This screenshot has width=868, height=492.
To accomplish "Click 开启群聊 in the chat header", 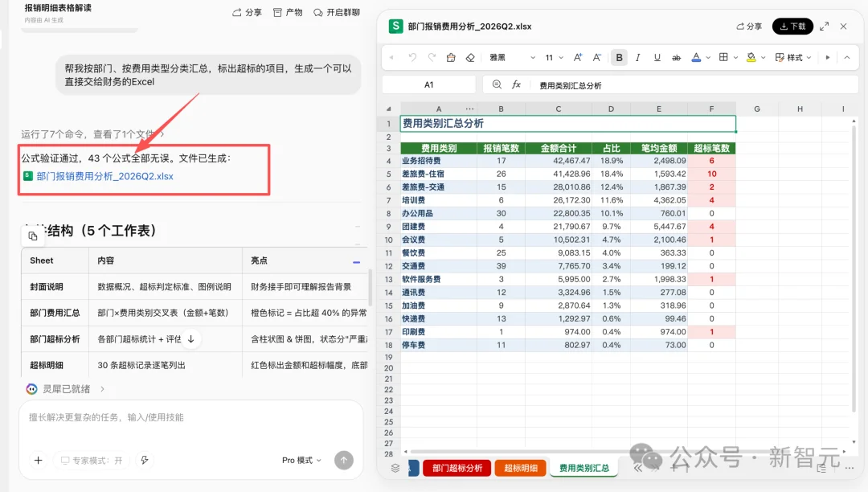I will pos(337,12).
